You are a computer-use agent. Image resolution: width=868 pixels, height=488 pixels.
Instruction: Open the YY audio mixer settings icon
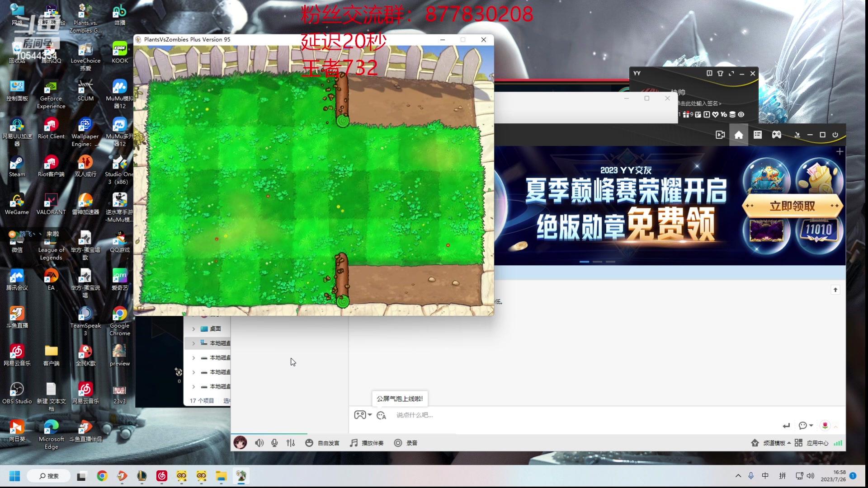(291, 443)
